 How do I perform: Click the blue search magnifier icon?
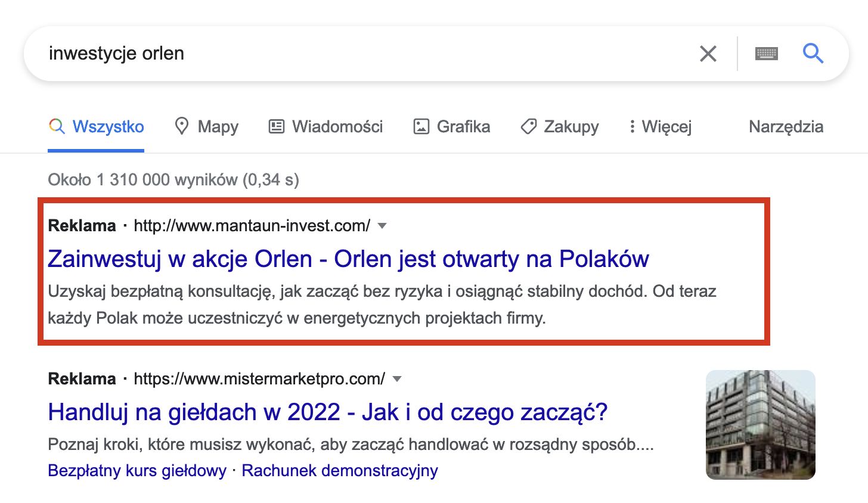(813, 53)
